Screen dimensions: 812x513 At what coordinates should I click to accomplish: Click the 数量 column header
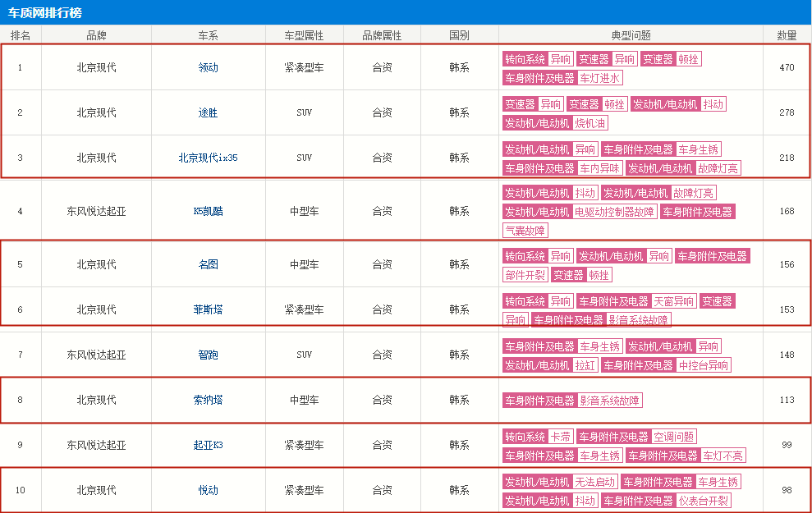click(x=787, y=35)
